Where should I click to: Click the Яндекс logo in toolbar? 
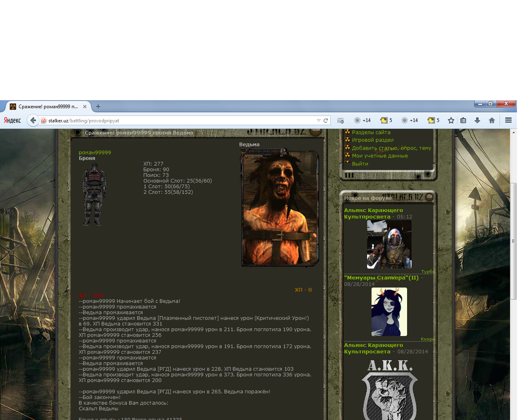13,120
